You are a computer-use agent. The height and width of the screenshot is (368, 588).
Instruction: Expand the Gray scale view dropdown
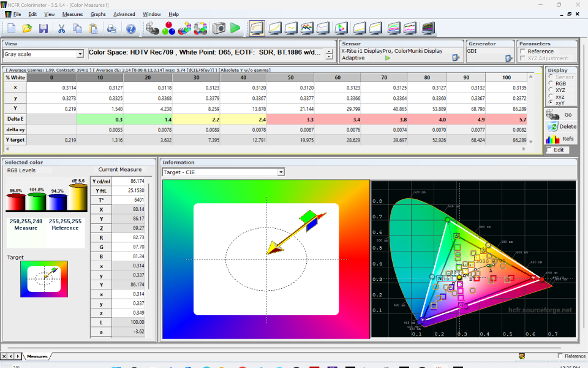point(80,54)
